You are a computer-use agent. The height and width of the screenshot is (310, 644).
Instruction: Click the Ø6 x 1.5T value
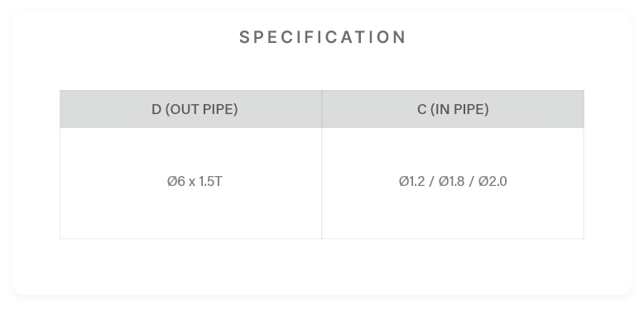point(195,181)
